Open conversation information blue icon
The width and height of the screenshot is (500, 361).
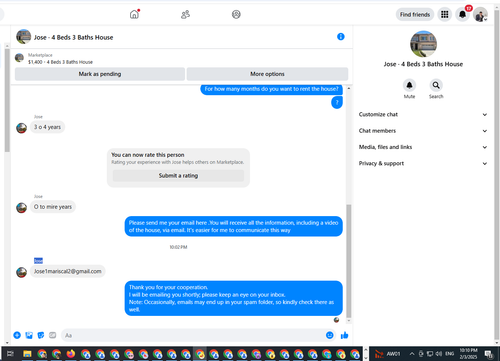pos(341,37)
